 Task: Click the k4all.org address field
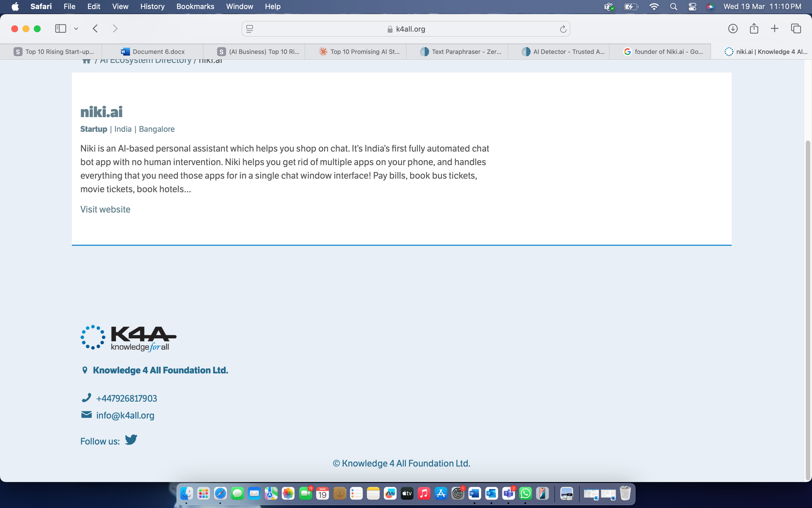(406, 29)
